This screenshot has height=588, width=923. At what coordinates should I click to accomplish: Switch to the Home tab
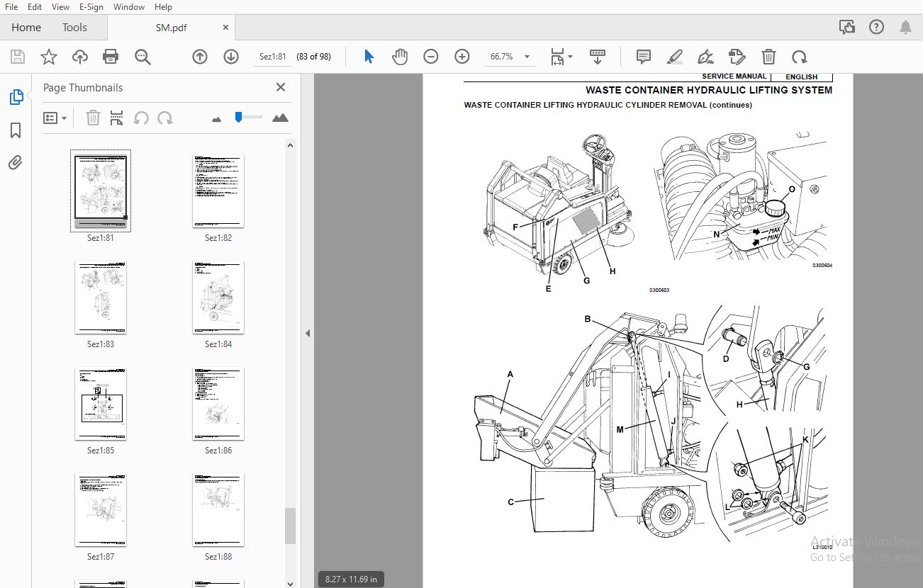click(26, 27)
